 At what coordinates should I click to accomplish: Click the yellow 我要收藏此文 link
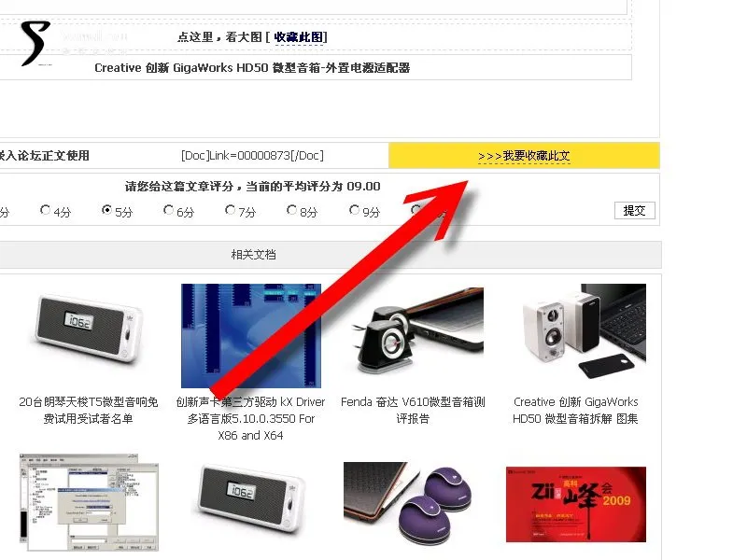click(524, 156)
